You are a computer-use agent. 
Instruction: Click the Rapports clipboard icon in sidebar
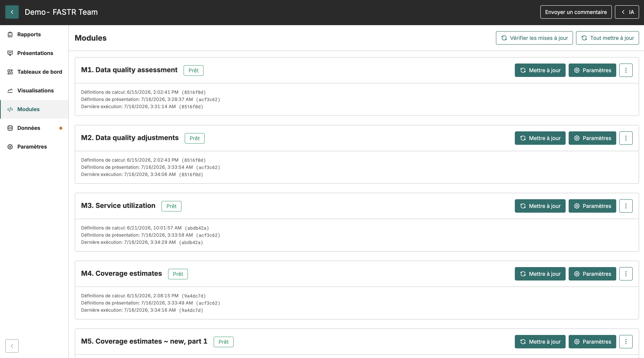tap(10, 35)
